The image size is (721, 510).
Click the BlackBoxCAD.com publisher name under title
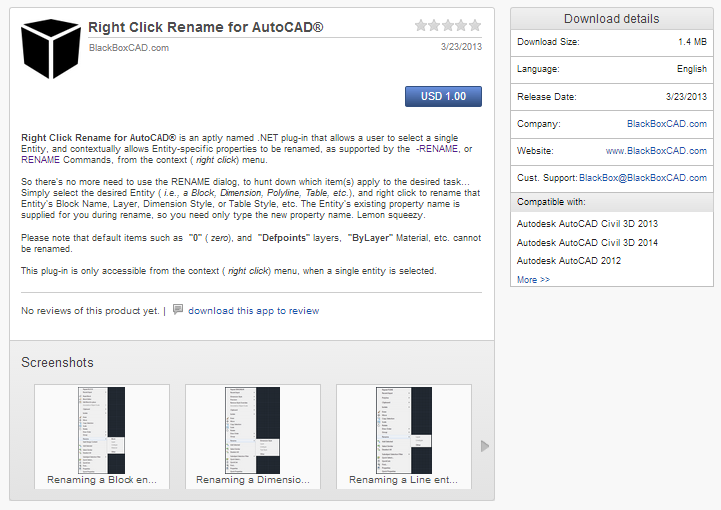pyautogui.click(x=129, y=48)
